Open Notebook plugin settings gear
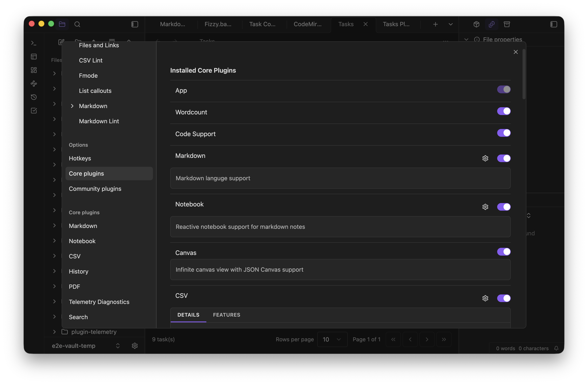588x385 pixels. tap(485, 207)
